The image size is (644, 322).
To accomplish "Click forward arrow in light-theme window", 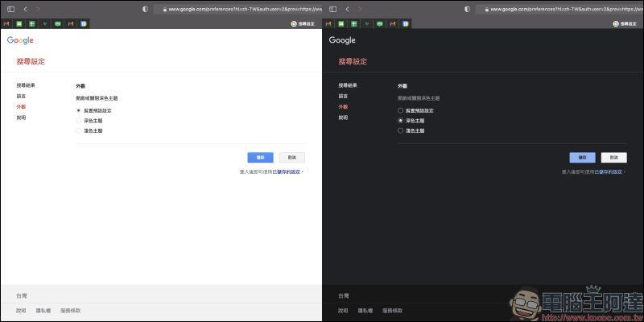I will click(38, 9).
